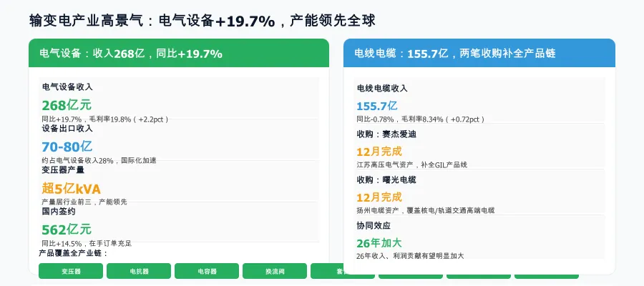Select the 26年加大 synergy text
The height and width of the screenshot is (286, 644).
coord(379,242)
